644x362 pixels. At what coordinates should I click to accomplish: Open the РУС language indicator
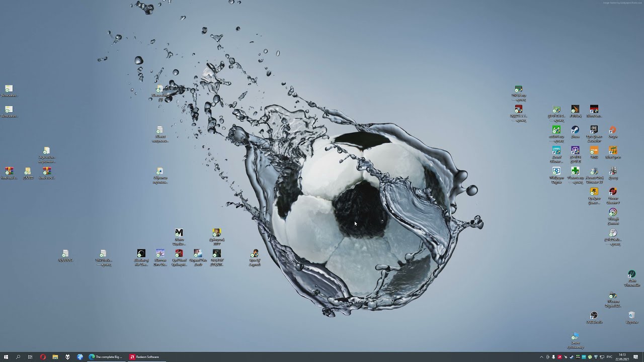(609, 357)
